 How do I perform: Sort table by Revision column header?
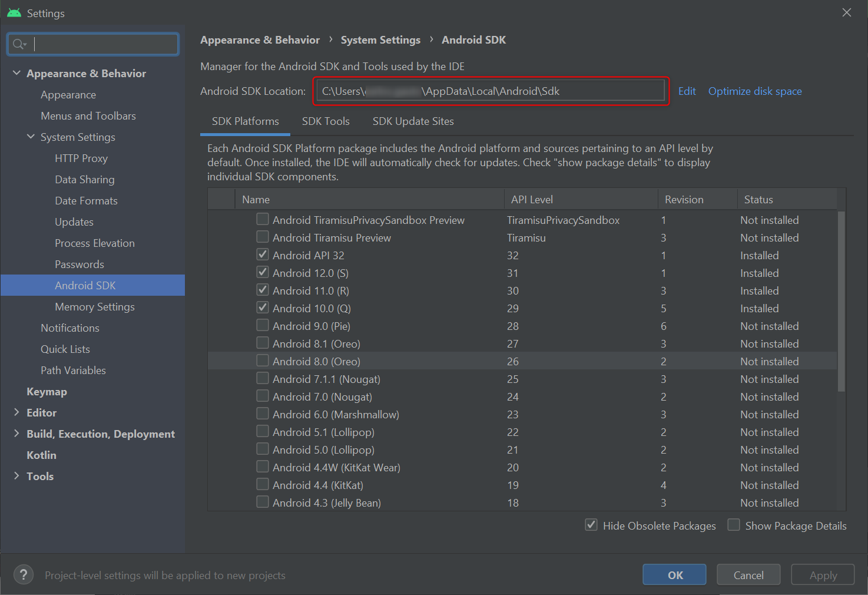click(x=697, y=200)
